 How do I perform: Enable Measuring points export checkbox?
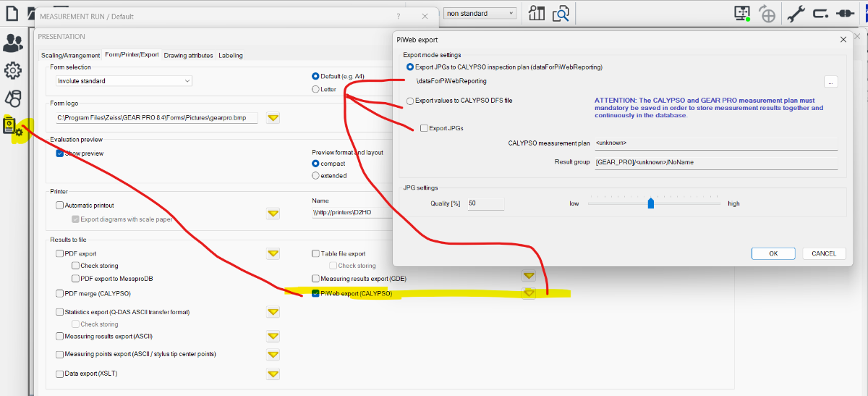[60, 355]
